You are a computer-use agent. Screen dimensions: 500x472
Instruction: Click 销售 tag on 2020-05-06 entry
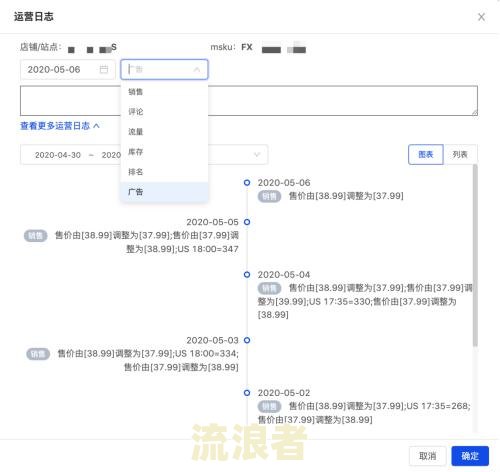269,196
